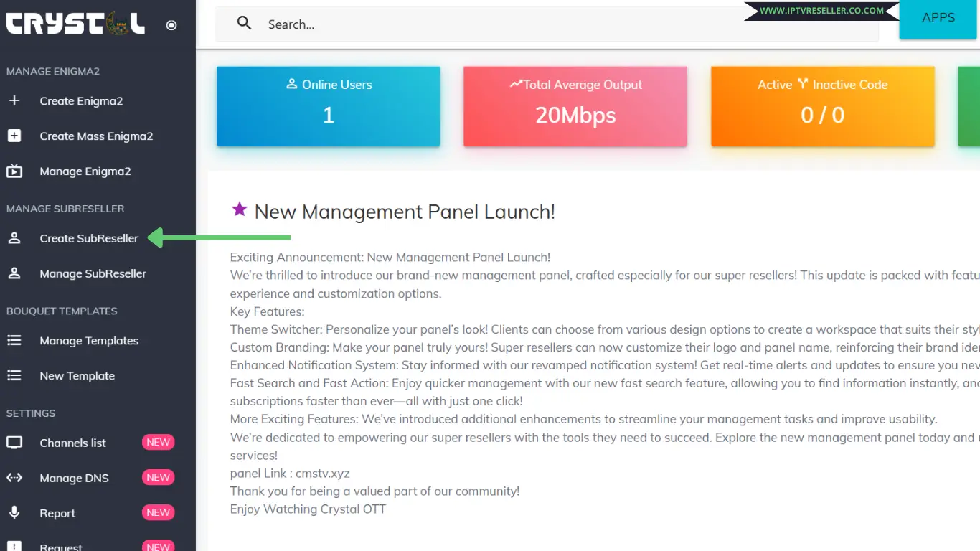Click the TV icon for Manage Enigma2

tap(14, 171)
